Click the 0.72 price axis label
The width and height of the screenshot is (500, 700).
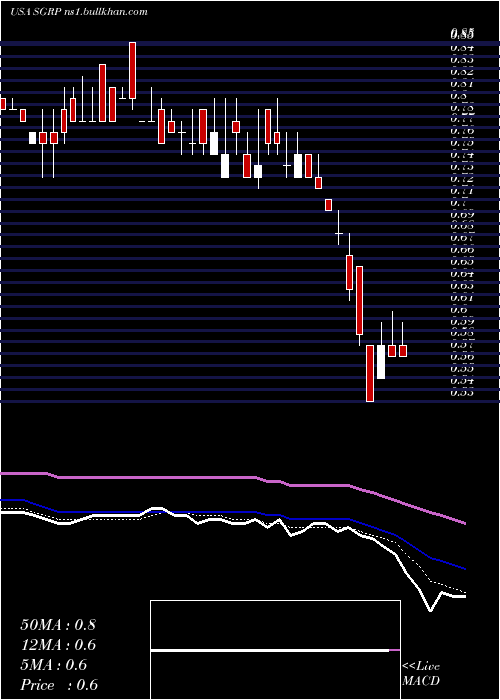pyautogui.click(x=462, y=179)
